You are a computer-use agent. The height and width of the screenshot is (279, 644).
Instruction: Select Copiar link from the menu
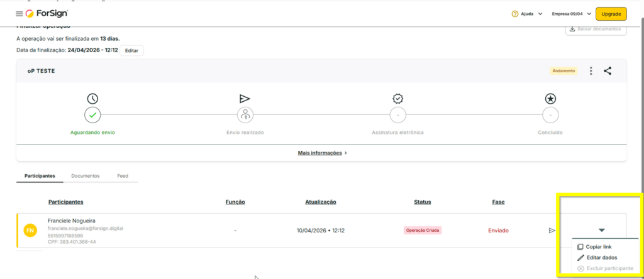598,247
